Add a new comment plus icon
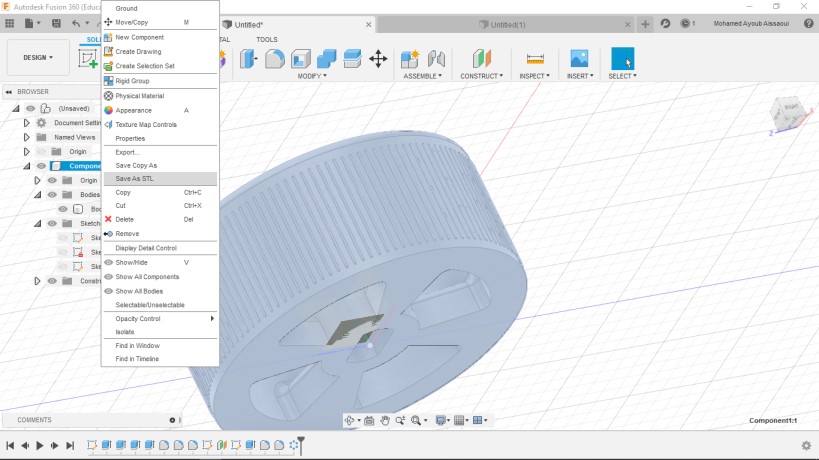 [x=172, y=420]
